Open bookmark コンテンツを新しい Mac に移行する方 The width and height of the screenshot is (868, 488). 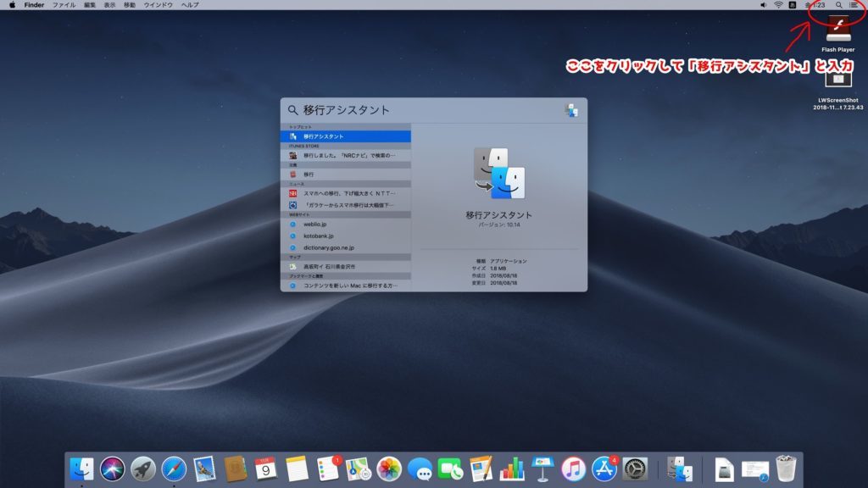(346, 286)
